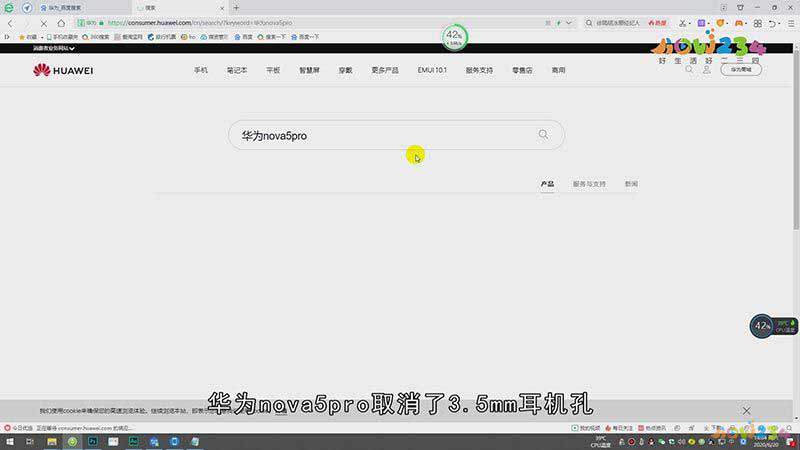This screenshot has width=800, height=450.
Task: Expand the address bar dropdown chevron
Action: (x=568, y=23)
